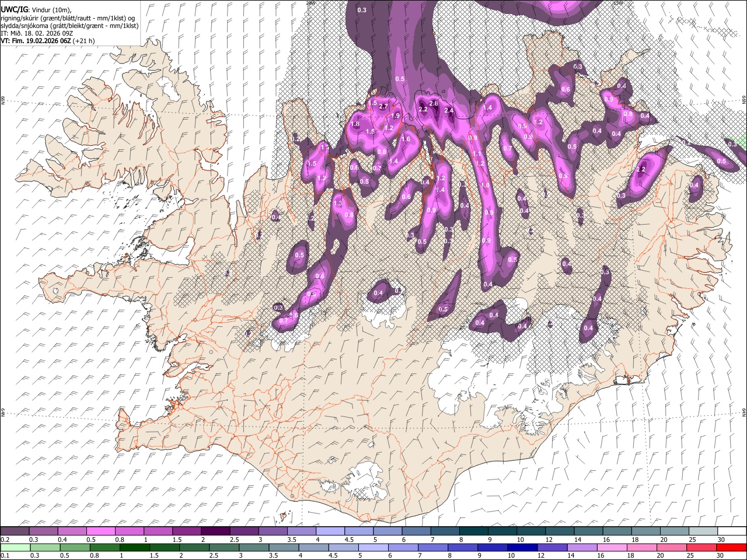The width and height of the screenshot is (747, 560).
Task: Click the 1.8 snowfall value on map
Action: click(x=355, y=124)
